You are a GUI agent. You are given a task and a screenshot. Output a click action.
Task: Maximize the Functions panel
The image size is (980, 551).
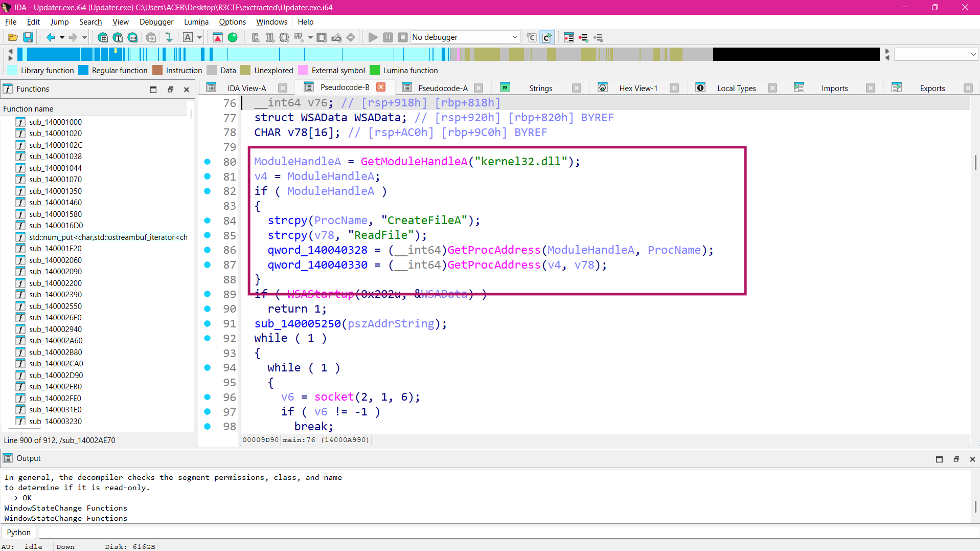(153, 90)
